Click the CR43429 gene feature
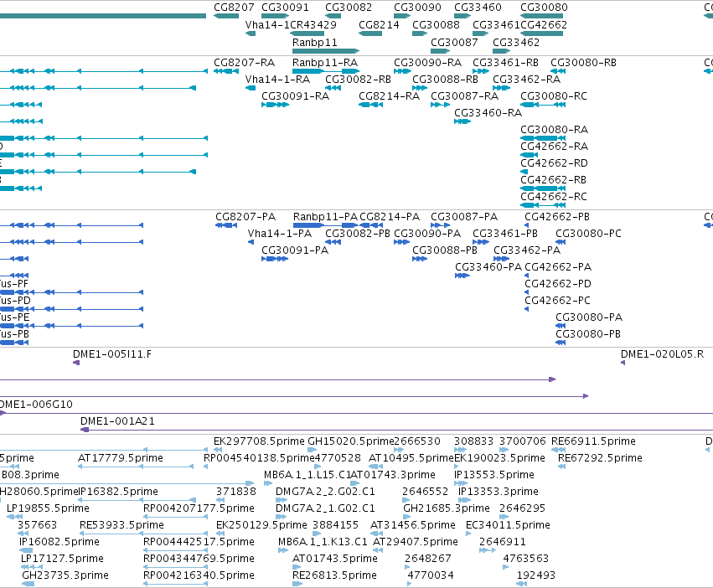Viewport: 713px width, 588px height. (307, 34)
